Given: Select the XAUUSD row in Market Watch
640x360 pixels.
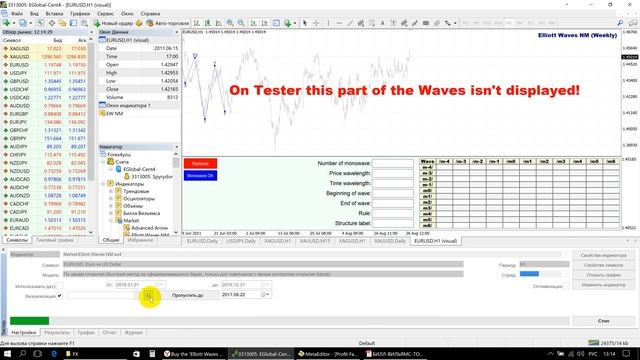Looking at the screenshot, I should [x=44, y=57].
